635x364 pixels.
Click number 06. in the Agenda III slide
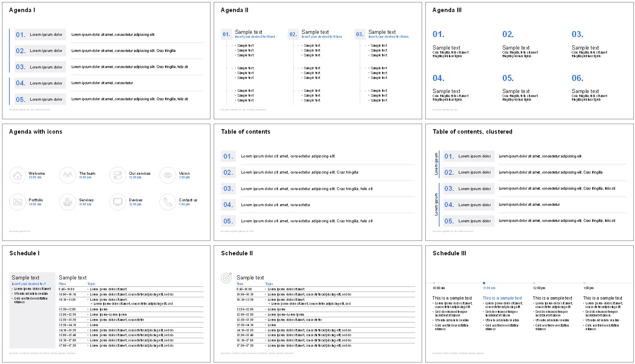[577, 78]
